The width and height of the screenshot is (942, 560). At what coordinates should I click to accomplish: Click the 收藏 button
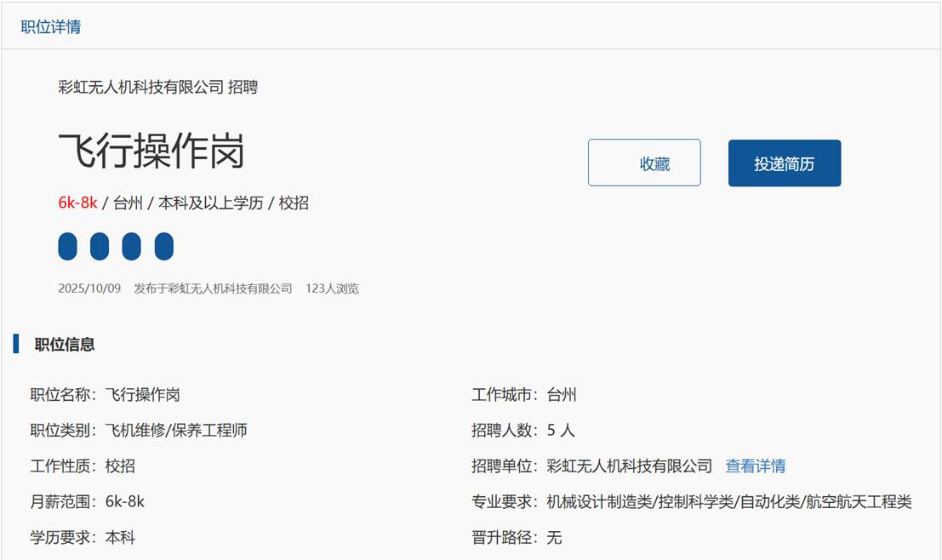coord(644,163)
